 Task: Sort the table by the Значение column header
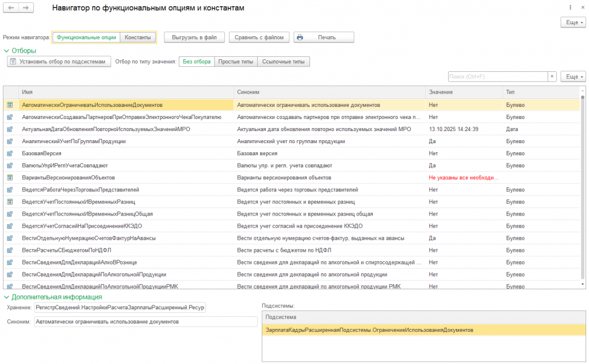(x=441, y=92)
